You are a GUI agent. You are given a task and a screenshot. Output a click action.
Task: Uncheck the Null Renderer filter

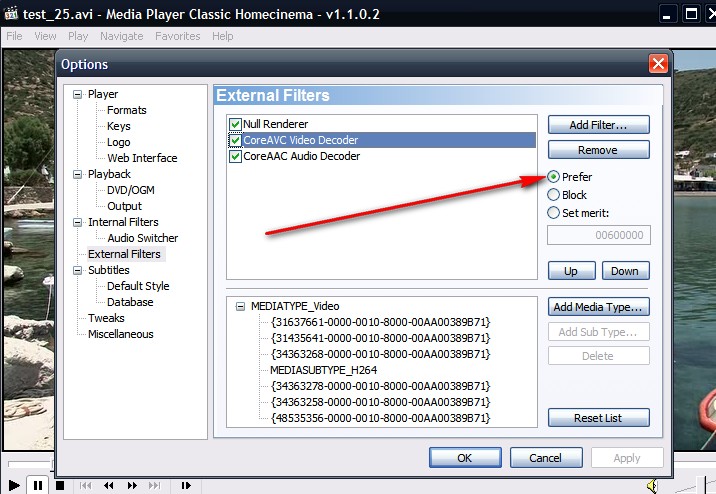[235, 124]
